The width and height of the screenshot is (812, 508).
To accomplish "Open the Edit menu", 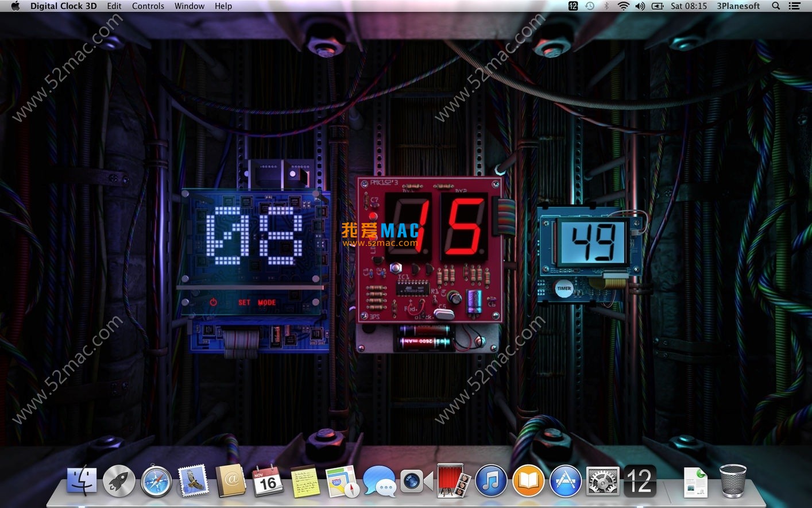I will click(x=114, y=6).
